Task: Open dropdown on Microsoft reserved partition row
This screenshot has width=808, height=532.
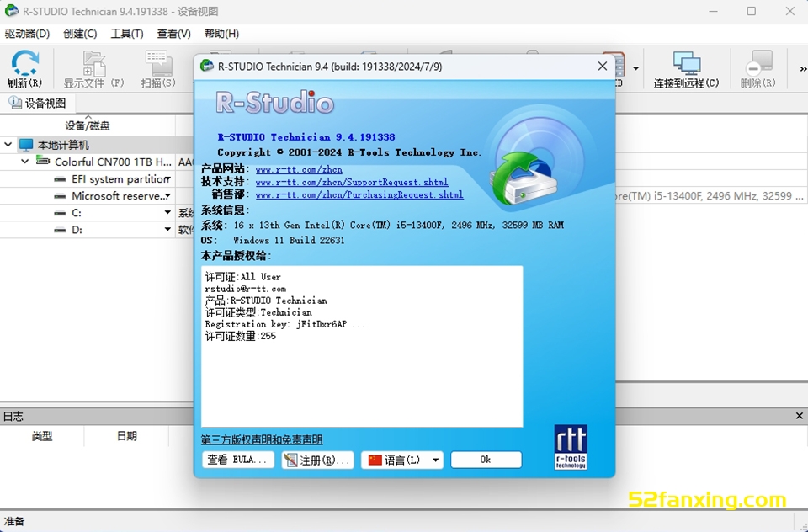Action: (x=168, y=196)
